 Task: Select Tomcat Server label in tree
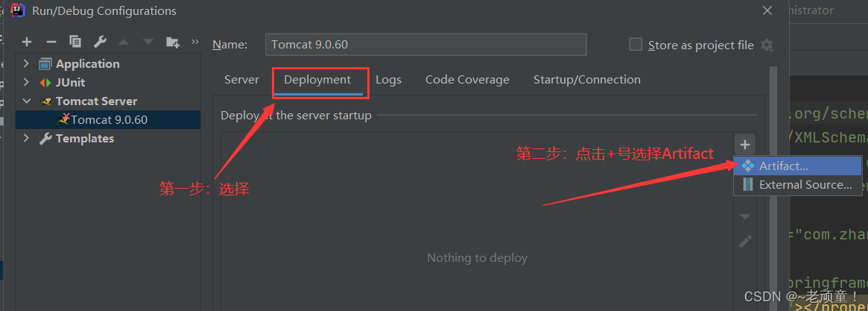click(x=96, y=101)
